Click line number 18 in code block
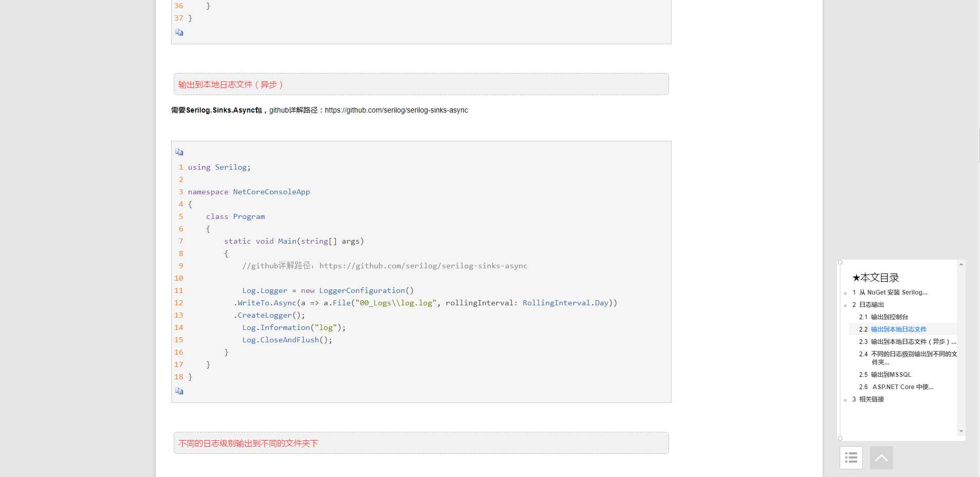The width and height of the screenshot is (980, 477). (178, 377)
